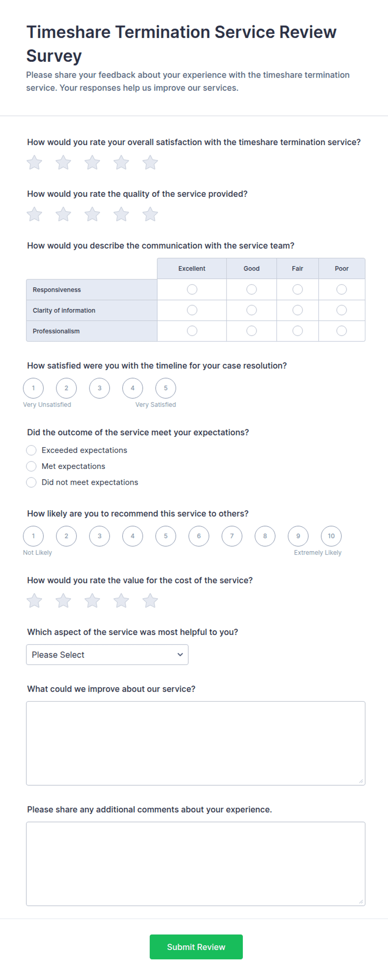Image resolution: width=388 pixels, height=980 pixels.
Task: Rate value for cost two stars
Action: tap(63, 601)
